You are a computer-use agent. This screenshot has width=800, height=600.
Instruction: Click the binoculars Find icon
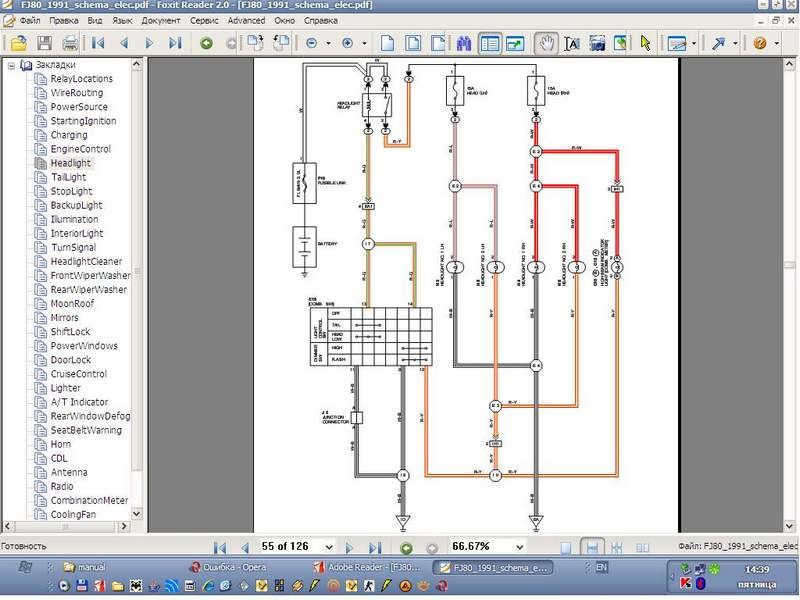point(463,43)
